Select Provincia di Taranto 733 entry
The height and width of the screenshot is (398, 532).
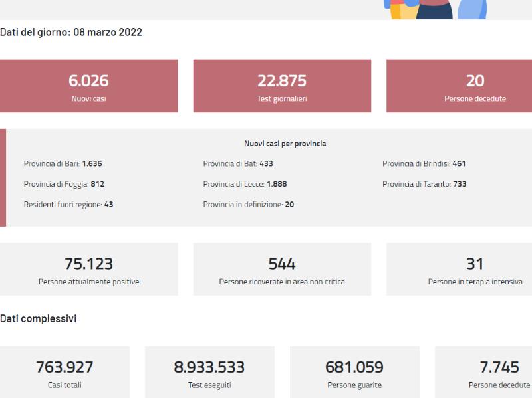point(424,184)
